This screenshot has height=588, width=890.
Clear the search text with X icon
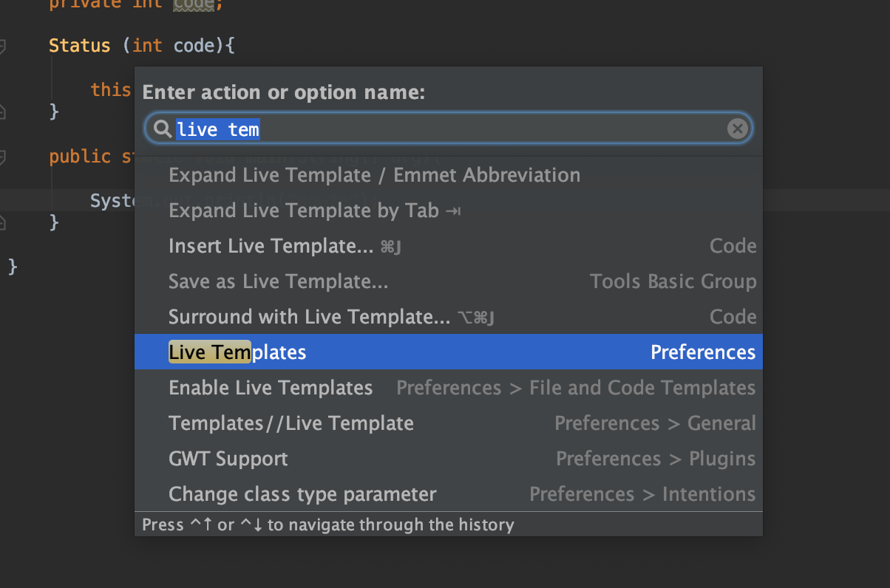(x=737, y=129)
